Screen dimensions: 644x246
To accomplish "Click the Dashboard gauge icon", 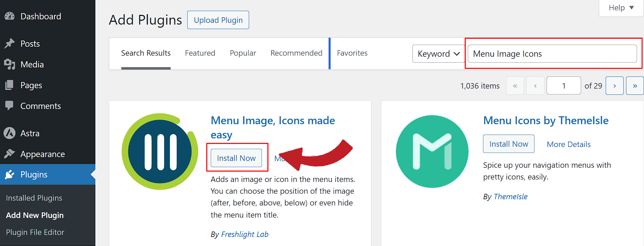I will tap(10, 16).
